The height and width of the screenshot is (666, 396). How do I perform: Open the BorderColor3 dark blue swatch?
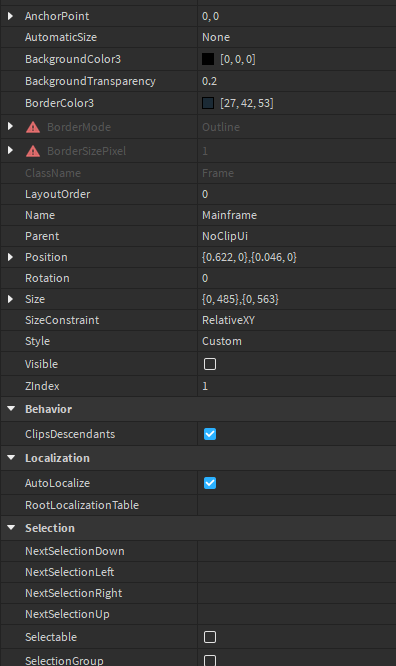pyautogui.click(x=208, y=103)
